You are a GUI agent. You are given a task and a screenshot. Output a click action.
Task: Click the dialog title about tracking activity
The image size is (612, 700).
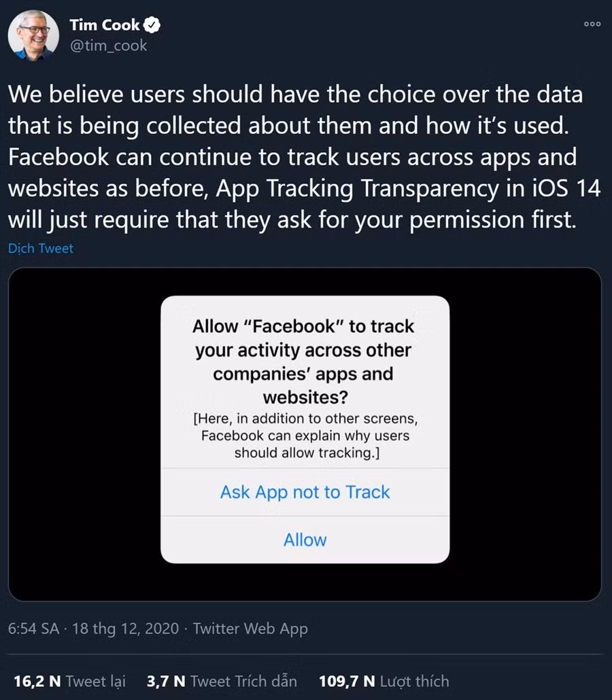pyautogui.click(x=303, y=360)
